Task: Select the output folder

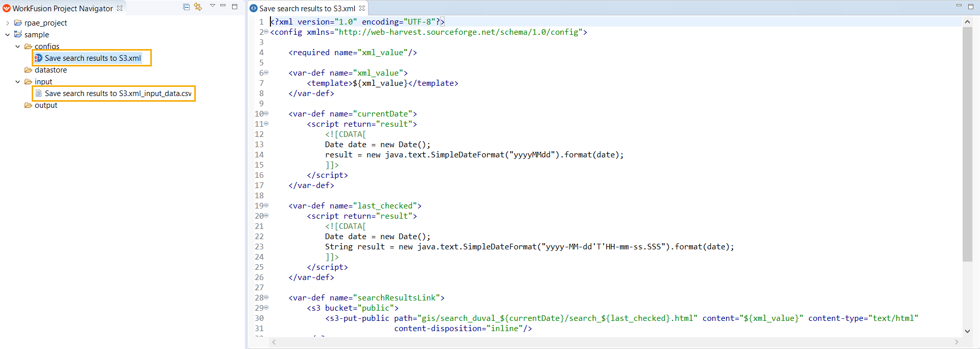Action: (46, 105)
